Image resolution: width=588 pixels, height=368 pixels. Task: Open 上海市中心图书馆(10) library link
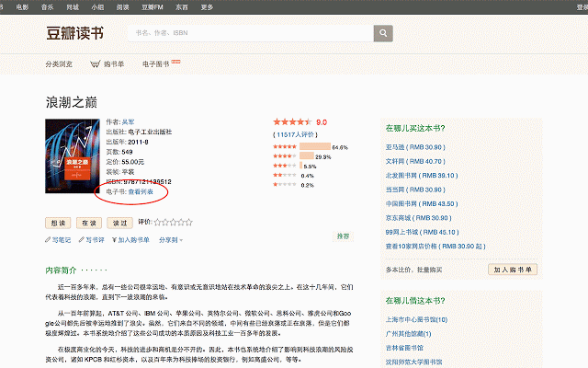(x=416, y=319)
